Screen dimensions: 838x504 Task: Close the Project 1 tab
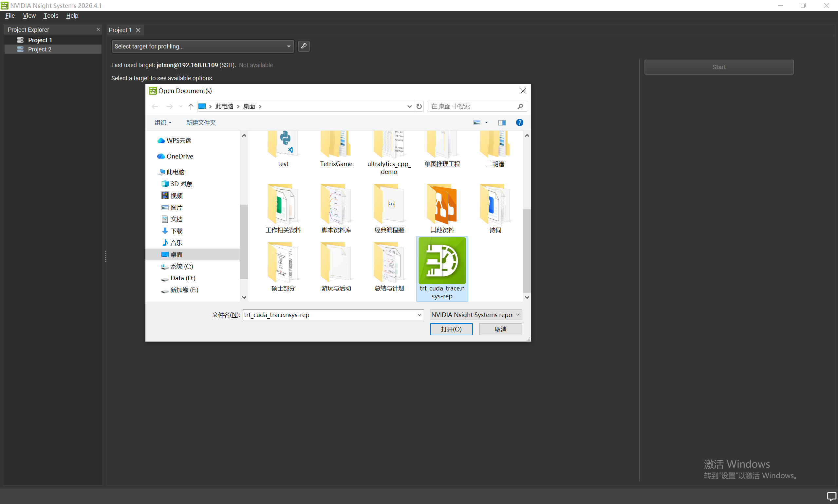(138, 30)
